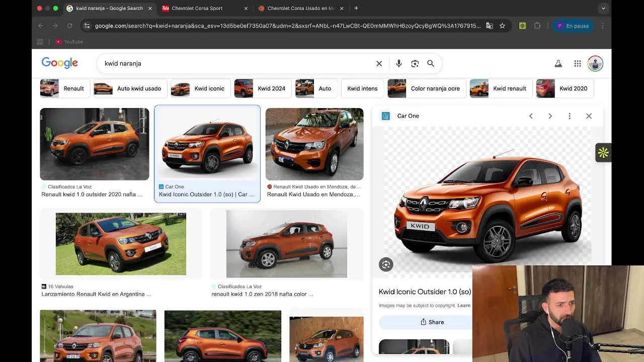Select the kwid naranja Google Search tab
Image resolution: width=644 pixels, height=362 pixels.
[x=109, y=8]
